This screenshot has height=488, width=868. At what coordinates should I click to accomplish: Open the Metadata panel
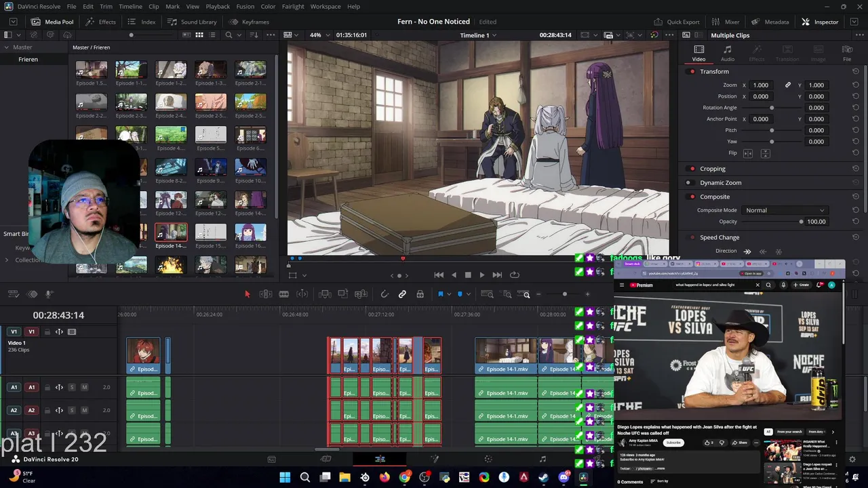770,22
